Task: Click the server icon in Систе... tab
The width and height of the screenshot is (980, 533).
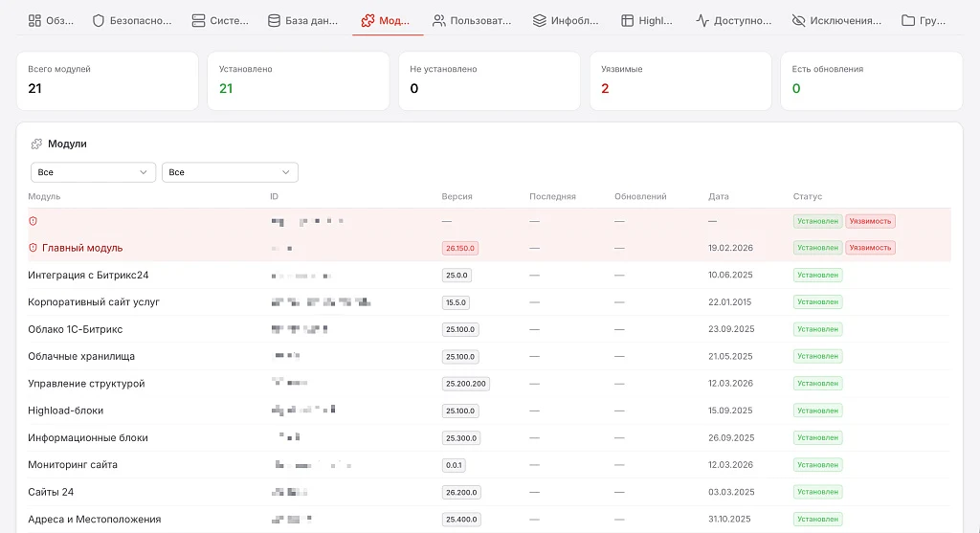Action: (198, 21)
